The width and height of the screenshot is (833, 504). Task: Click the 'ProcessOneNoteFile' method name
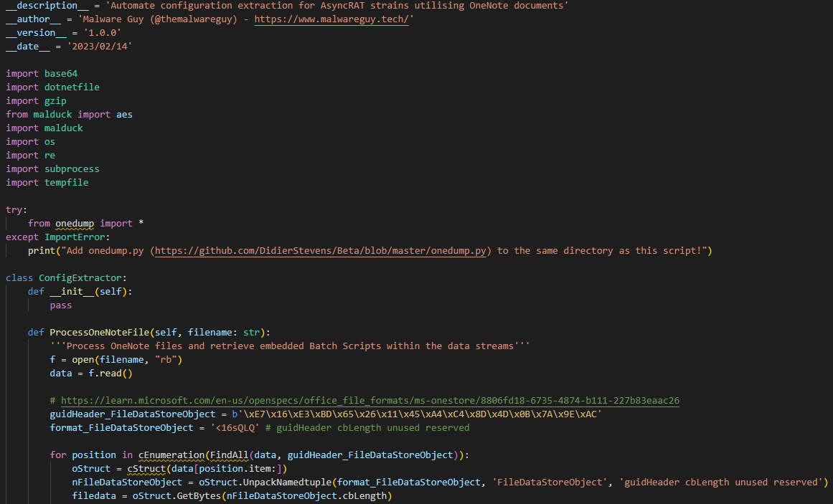tap(99, 333)
